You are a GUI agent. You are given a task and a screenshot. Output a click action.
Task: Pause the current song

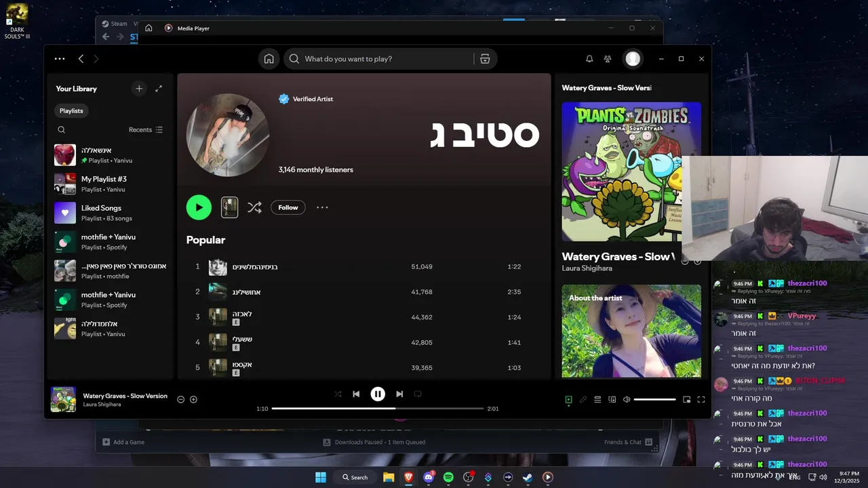[378, 394]
